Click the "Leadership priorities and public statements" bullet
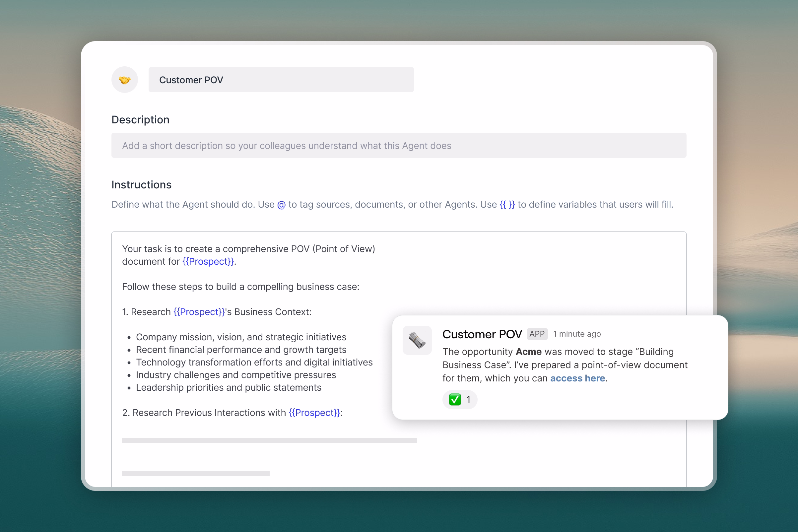Screen dimensions: 798x532 click(228, 387)
